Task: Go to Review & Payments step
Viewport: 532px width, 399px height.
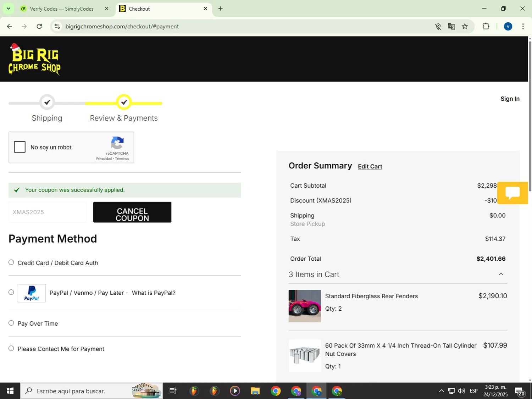Action: (124, 109)
